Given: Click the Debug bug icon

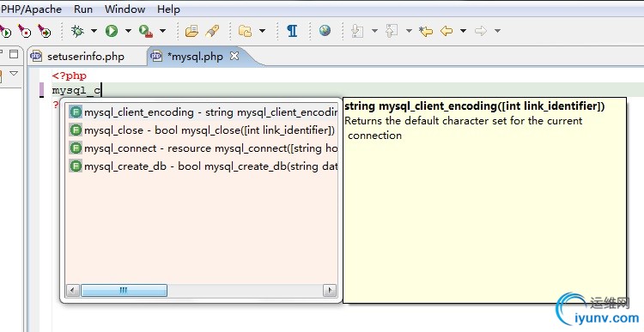Looking at the screenshot, I should (x=77, y=31).
